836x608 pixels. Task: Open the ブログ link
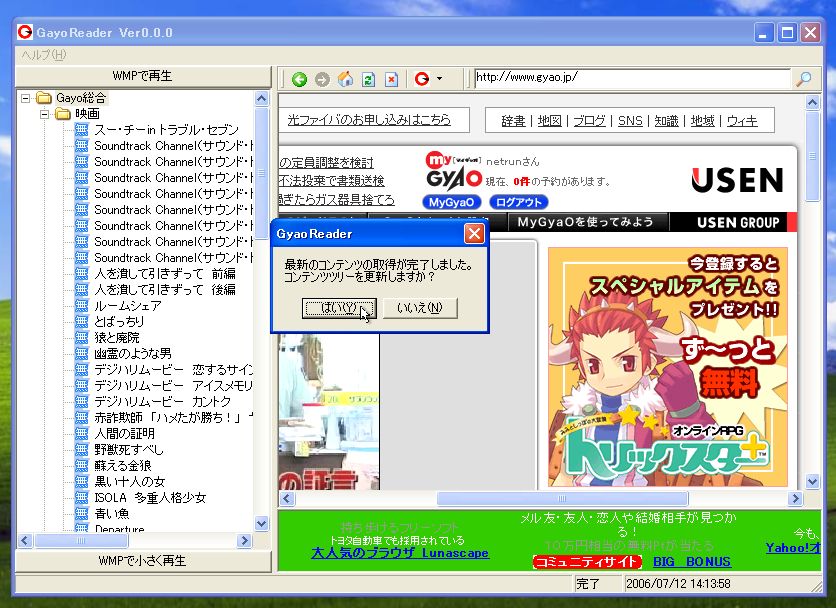(589, 121)
